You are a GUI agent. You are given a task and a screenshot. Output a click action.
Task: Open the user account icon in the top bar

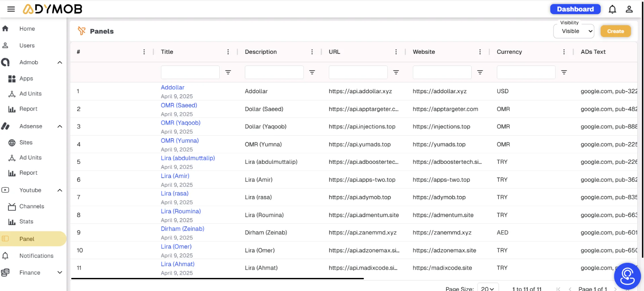click(629, 9)
